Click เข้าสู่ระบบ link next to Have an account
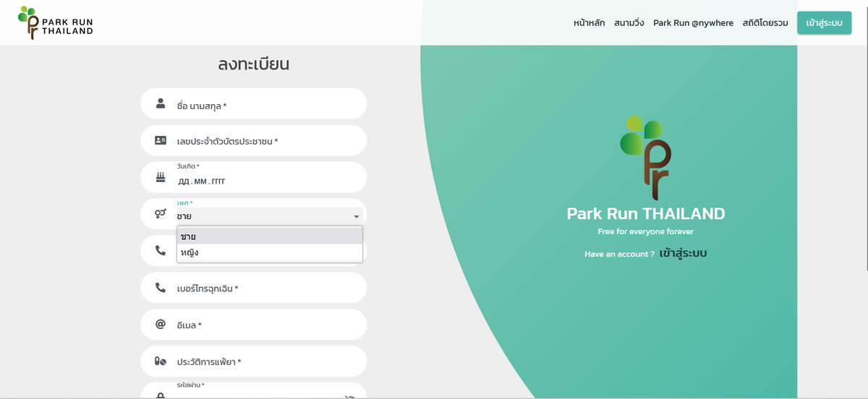 [683, 254]
